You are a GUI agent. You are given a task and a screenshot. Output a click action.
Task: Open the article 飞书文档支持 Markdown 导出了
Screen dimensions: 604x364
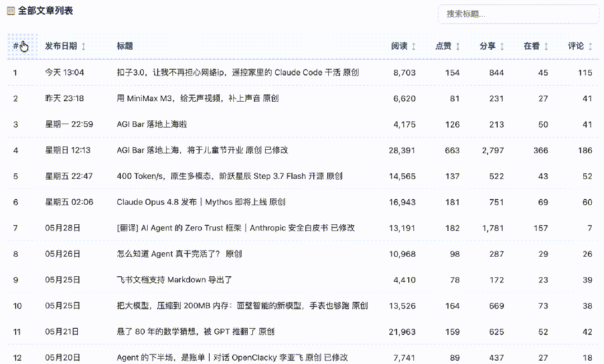[174, 280]
